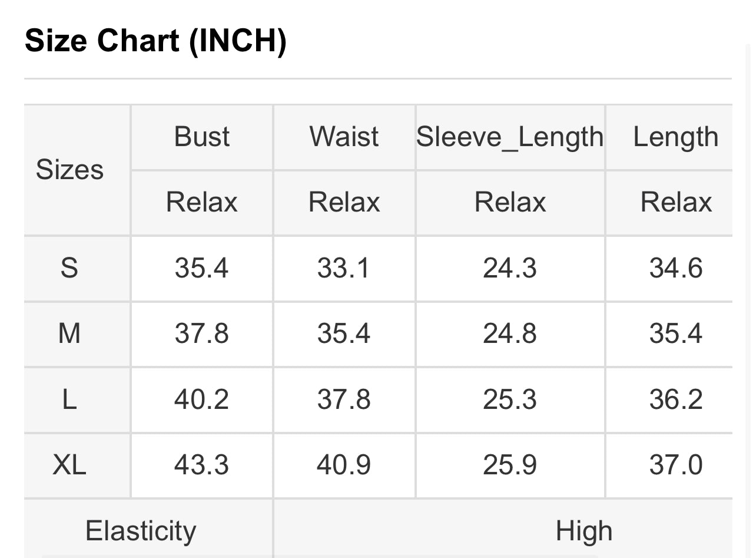Click the M sleeve length value 24.8
Screen dimensions: 756x558
[510, 334]
